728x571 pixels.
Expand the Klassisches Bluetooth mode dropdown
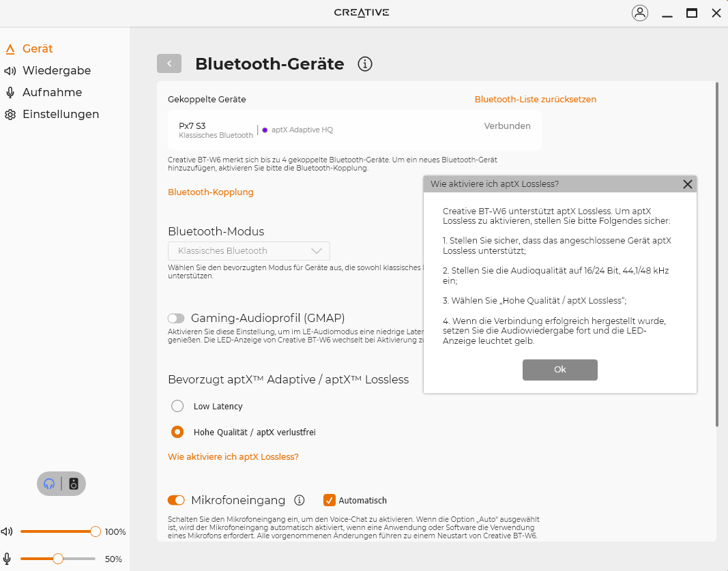point(249,250)
